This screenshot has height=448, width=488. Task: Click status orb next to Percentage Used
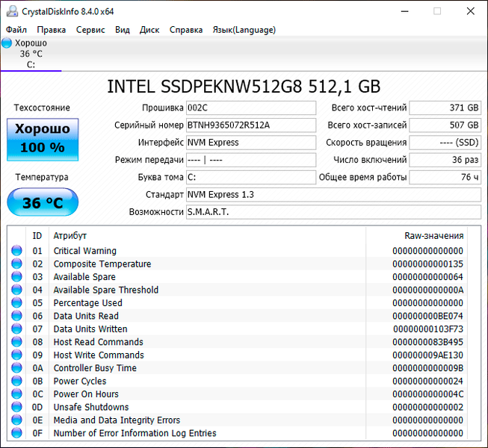tap(16, 303)
